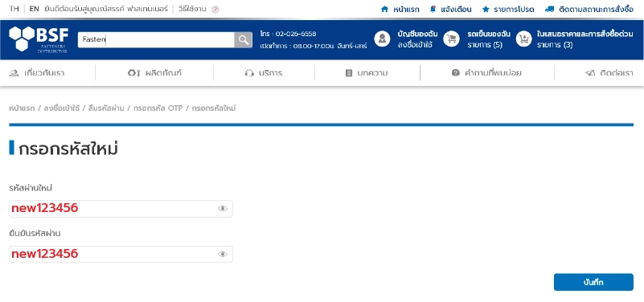
Task: Open รายการโปรด favorites link
Action: [514, 9]
